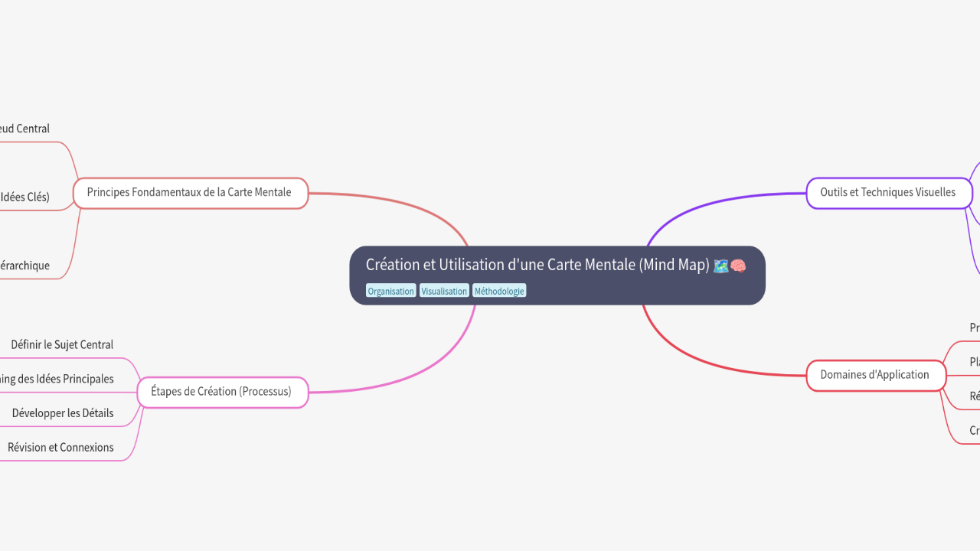Screen dimensions: 980x551
Task: Click the brain emoji in the central node
Action: click(x=738, y=266)
